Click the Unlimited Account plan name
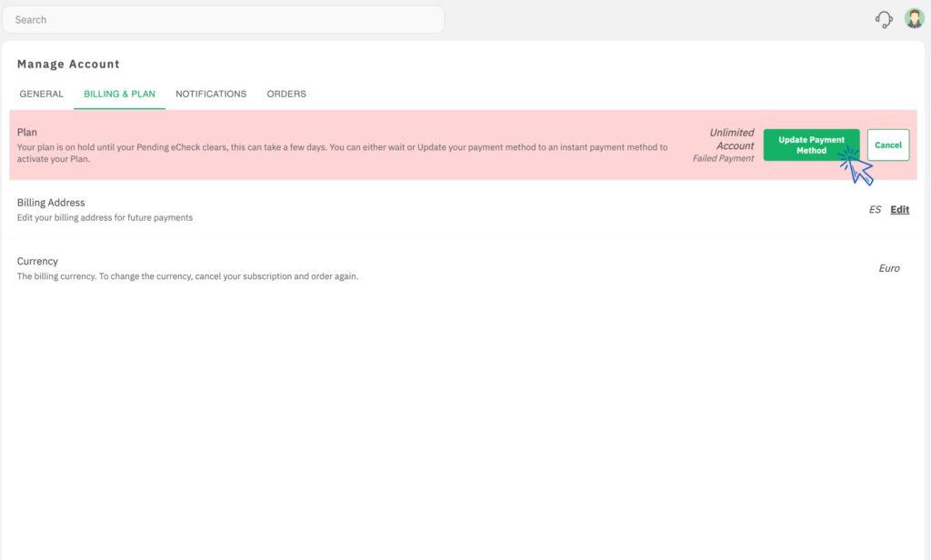Screen dimensions: 931x560 click(732, 139)
